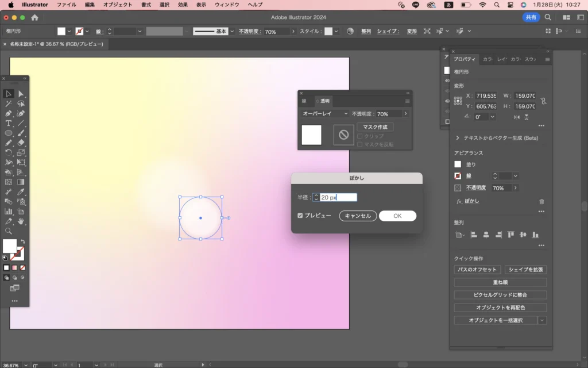Open the rotation angle dropdown in 変形
Image resolution: width=588 pixels, height=368 pixels.
(493, 117)
